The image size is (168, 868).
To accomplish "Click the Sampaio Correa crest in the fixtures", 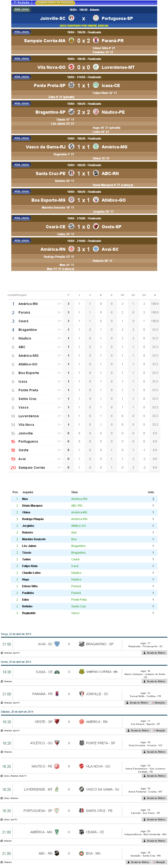I will pyautogui.click(x=81, y=672).
